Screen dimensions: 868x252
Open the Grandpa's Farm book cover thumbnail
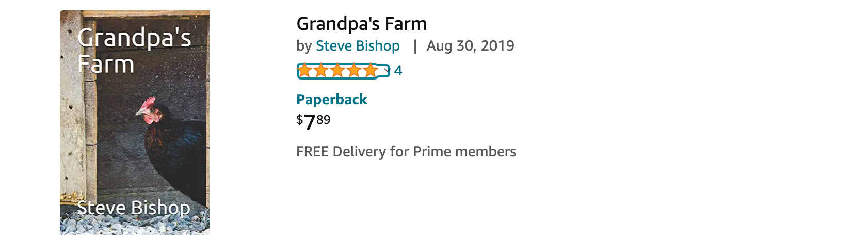tap(135, 123)
